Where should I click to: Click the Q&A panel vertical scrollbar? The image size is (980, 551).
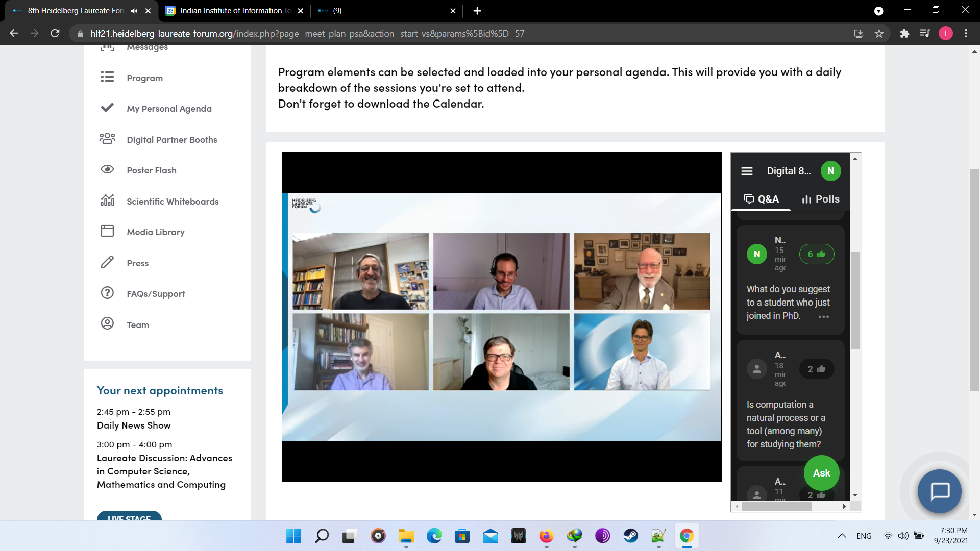pyautogui.click(x=855, y=301)
